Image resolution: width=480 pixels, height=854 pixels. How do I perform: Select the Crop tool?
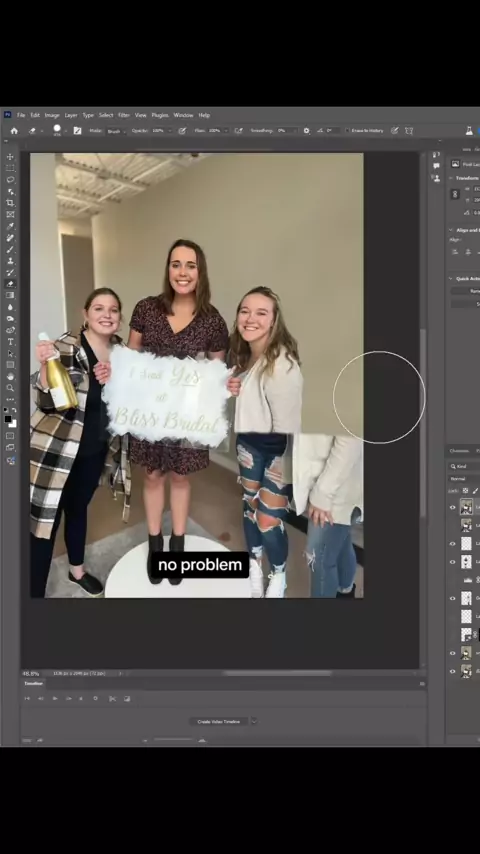(x=10, y=203)
